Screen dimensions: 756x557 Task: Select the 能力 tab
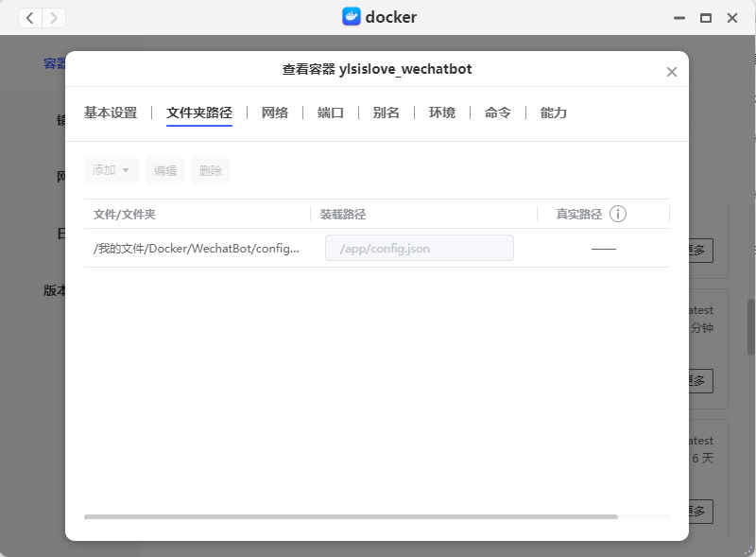click(x=554, y=113)
